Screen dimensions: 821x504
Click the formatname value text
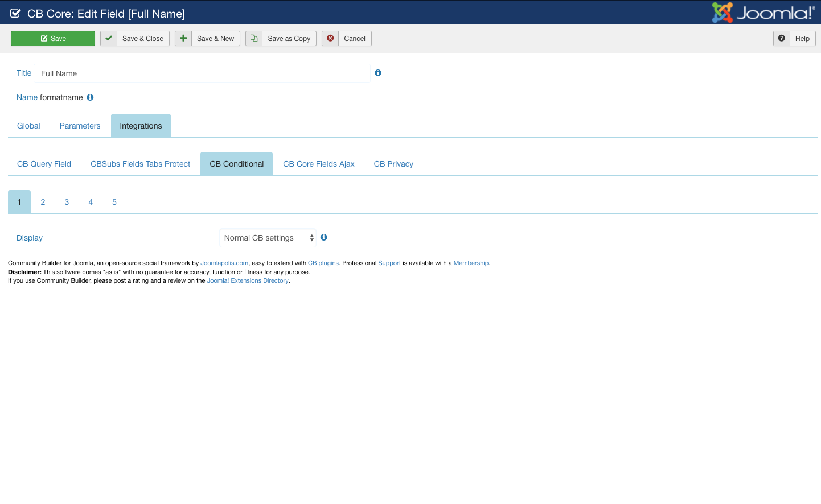point(61,97)
